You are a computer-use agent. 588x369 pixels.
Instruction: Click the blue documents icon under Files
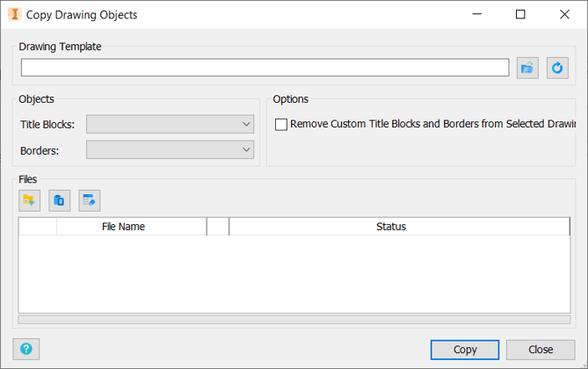click(x=60, y=200)
